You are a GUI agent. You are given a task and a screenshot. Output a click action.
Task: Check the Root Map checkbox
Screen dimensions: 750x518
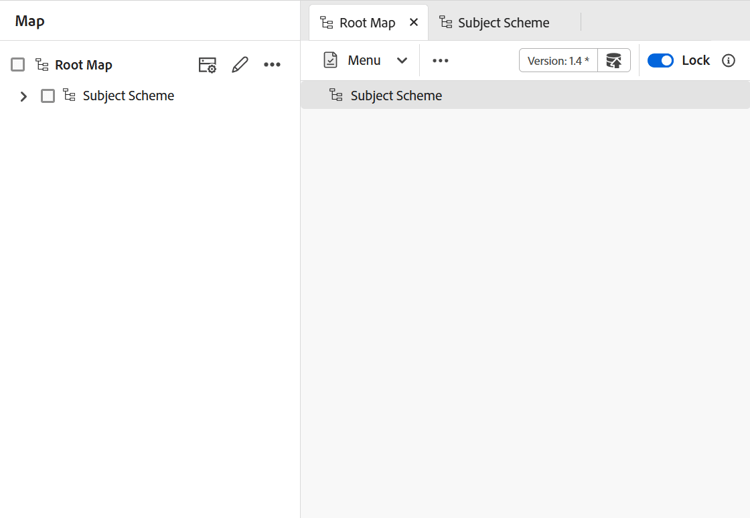tap(18, 65)
